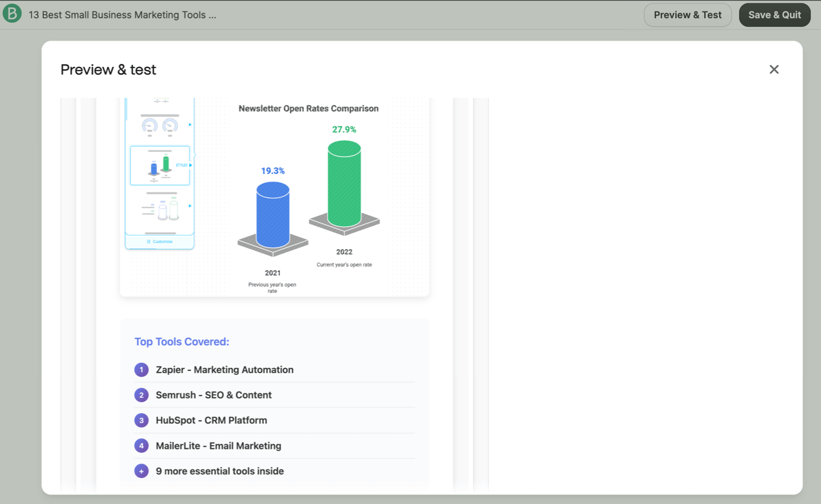Select 'HubSpot - CRM Platform' row
This screenshot has width=821, height=504.
274,420
